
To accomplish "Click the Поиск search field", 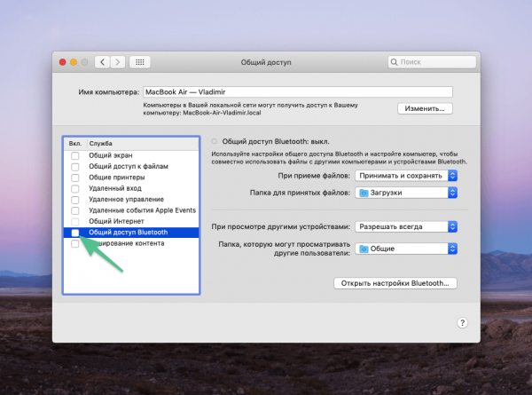I will [x=432, y=62].
